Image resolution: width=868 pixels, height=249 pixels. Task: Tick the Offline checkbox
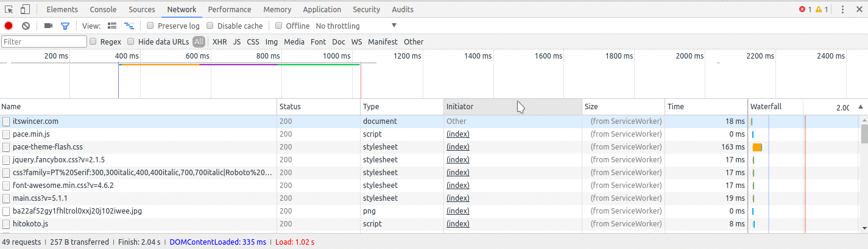coord(279,26)
